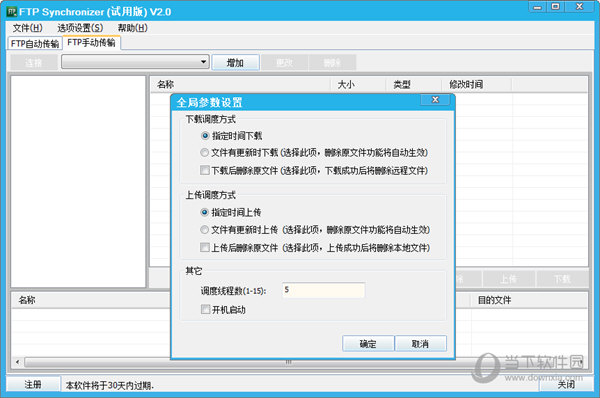
Task: Click the 目的文件 column header
Action: click(529, 300)
